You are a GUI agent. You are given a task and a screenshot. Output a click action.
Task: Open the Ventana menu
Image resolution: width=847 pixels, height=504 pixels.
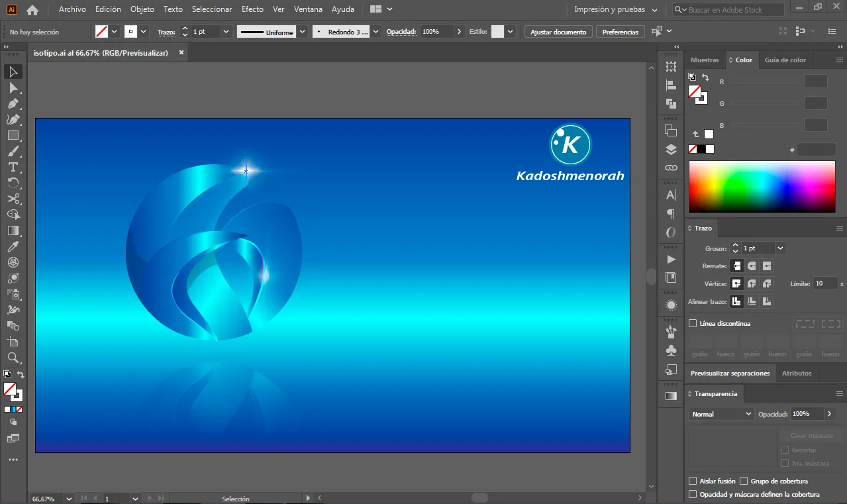(308, 9)
